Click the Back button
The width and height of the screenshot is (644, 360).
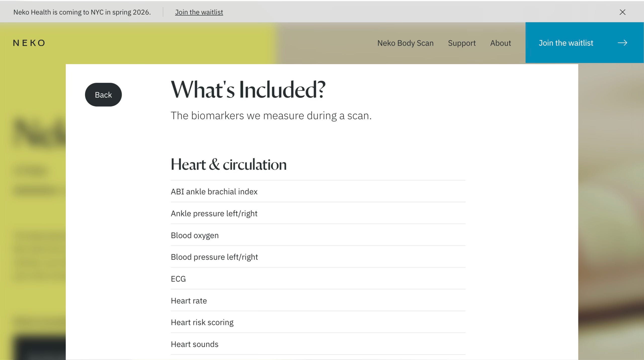103,95
